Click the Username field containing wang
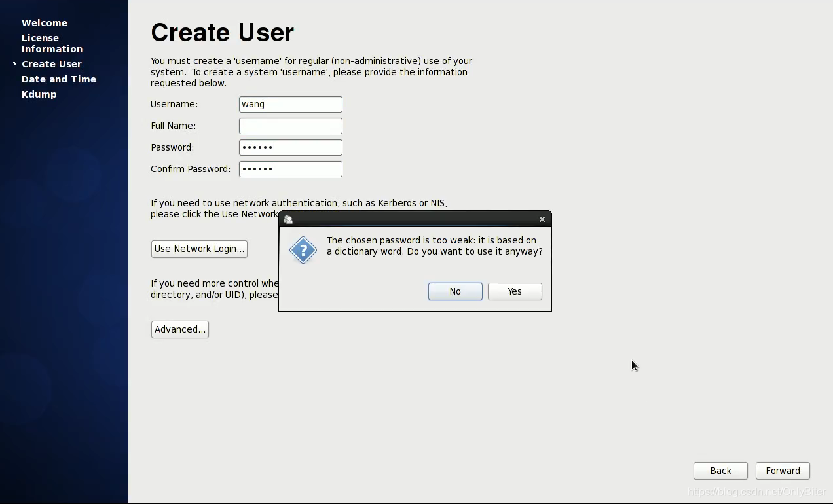Viewport: 833px width, 504px height. pos(291,104)
